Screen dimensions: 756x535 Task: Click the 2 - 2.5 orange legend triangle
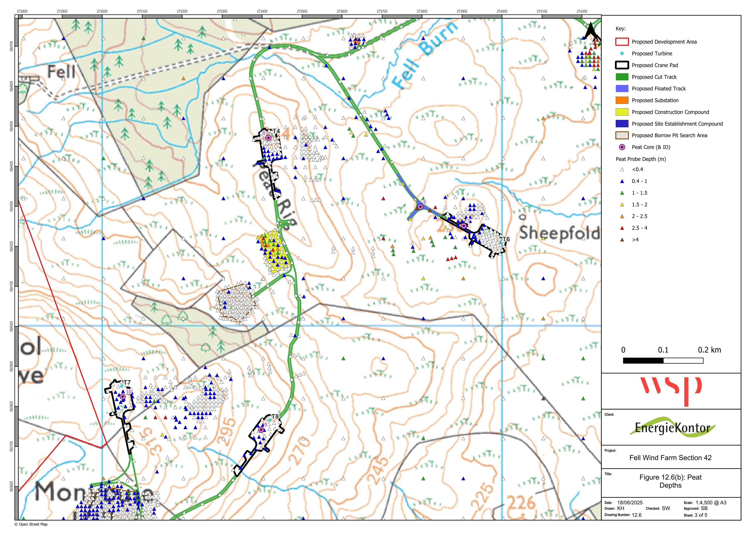click(x=622, y=216)
